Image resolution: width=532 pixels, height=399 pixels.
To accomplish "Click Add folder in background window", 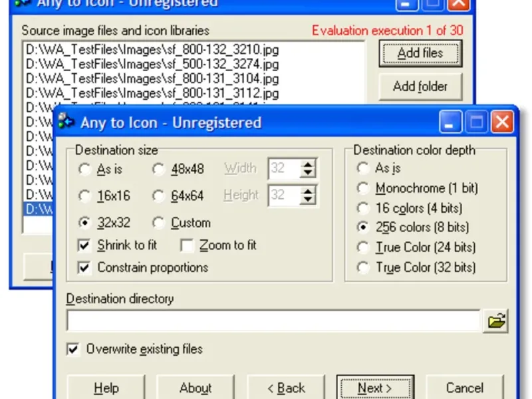I will point(420,86).
